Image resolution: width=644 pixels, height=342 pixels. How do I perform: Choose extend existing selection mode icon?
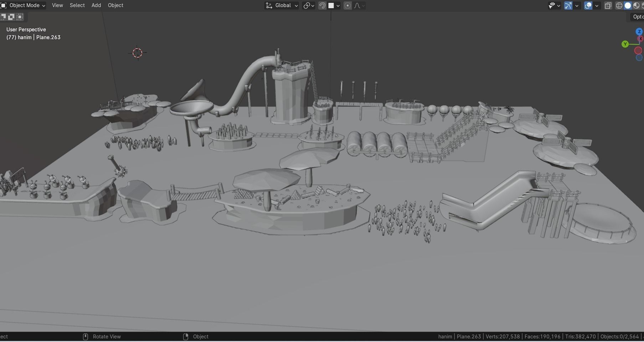(x=4, y=17)
